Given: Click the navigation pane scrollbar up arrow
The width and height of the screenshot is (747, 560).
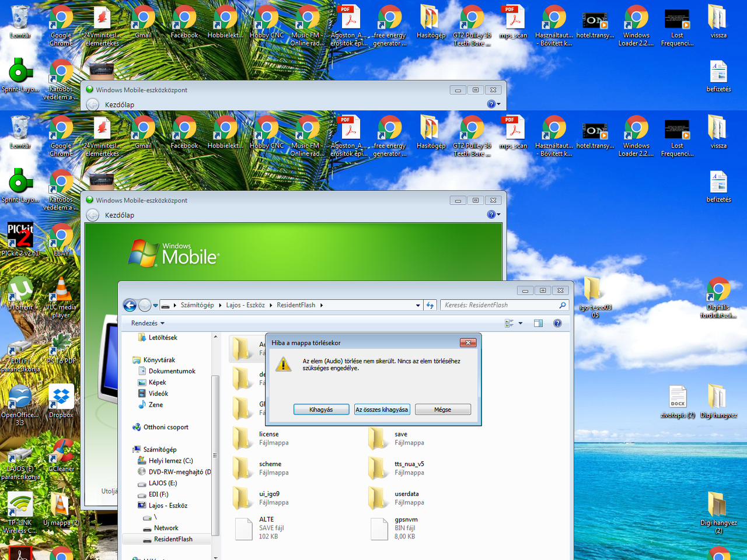Looking at the screenshot, I should tap(215, 337).
